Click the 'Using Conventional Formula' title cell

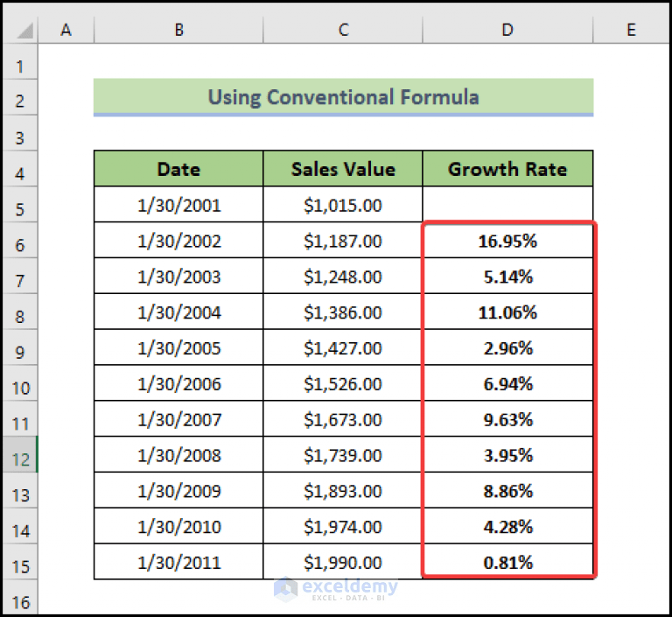point(343,97)
